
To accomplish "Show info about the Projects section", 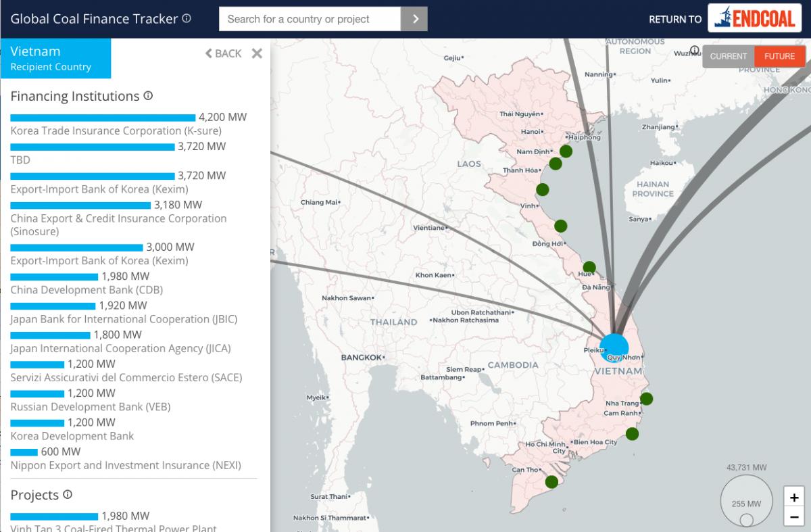I will (x=68, y=495).
